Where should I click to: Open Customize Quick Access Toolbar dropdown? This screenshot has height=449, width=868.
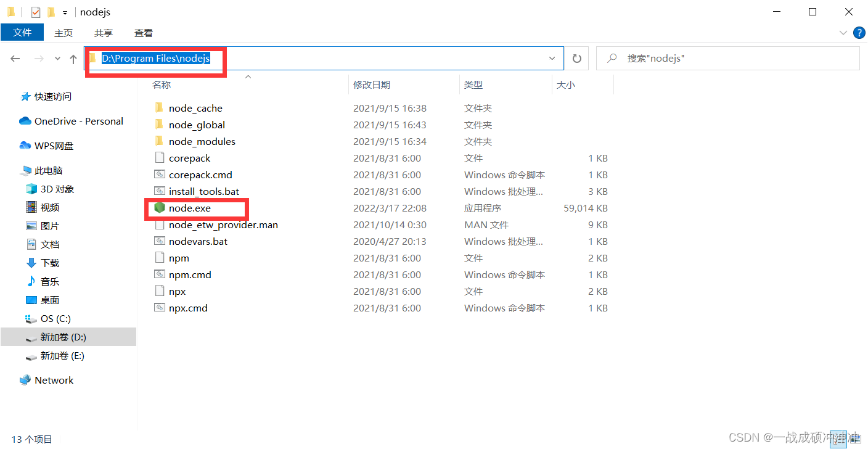pyautogui.click(x=65, y=12)
